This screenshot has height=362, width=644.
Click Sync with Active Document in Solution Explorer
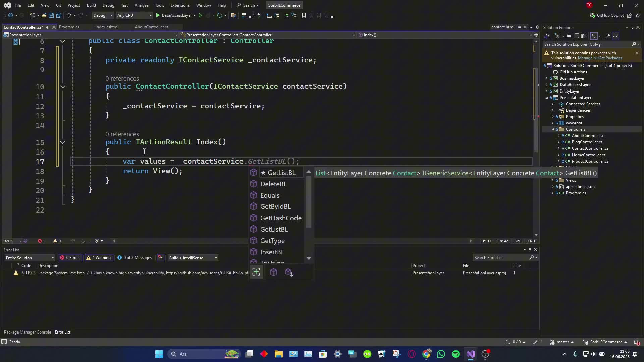click(569, 36)
